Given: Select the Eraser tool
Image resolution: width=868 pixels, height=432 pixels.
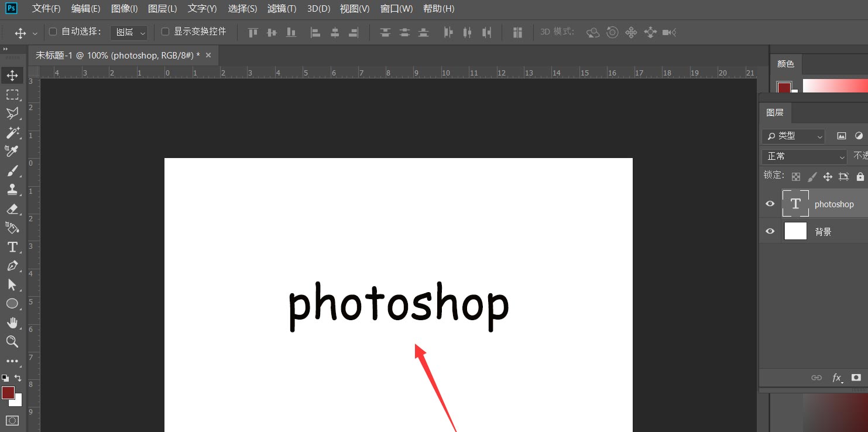Looking at the screenshot, I should tap(12, 209).
